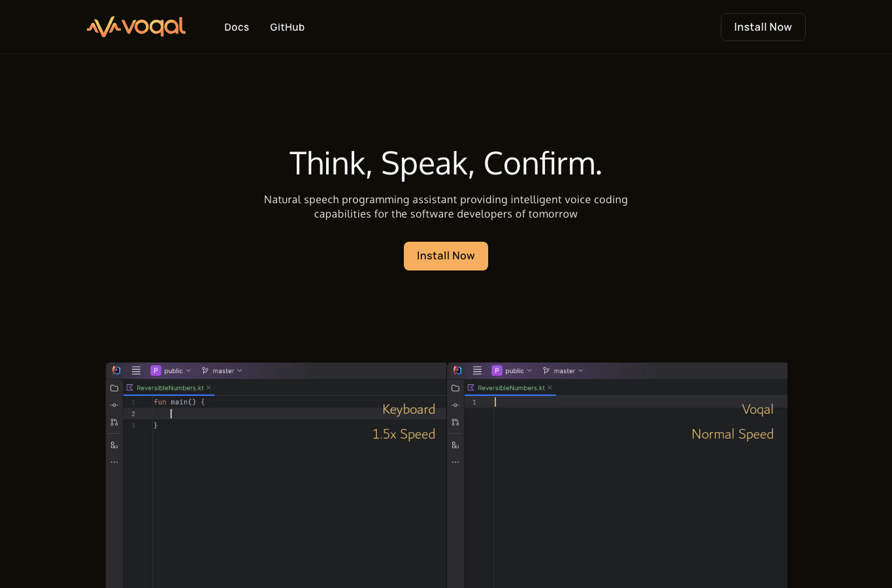Click the 'Normal Speed' overlay label

733,434
